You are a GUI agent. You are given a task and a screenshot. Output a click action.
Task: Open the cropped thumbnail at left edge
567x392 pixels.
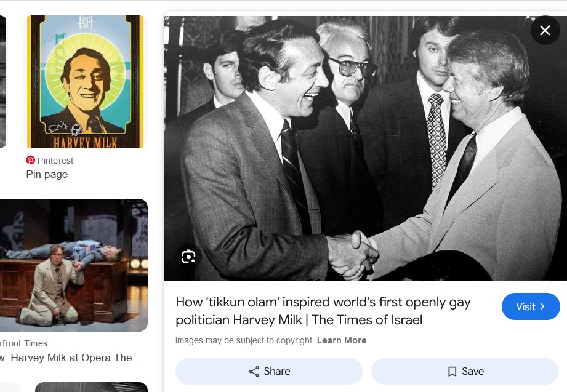tap(2, 82)
